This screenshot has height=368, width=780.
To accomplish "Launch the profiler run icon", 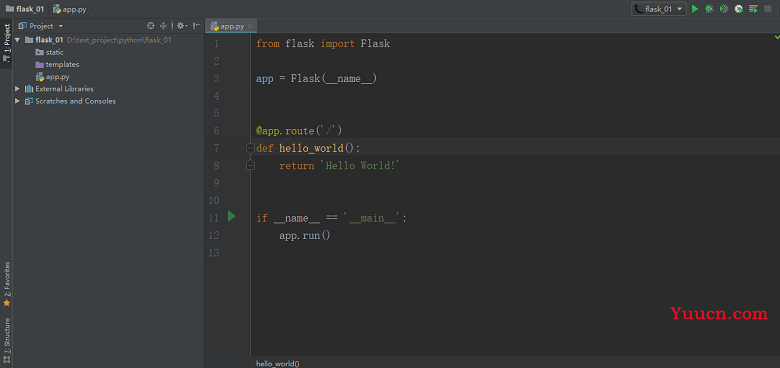I will point(739,9).
